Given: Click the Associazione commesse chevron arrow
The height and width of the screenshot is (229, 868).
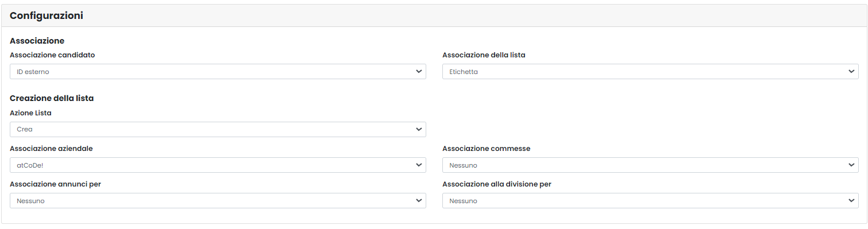Looking at the screenshot, I should (x=851, y=165).
